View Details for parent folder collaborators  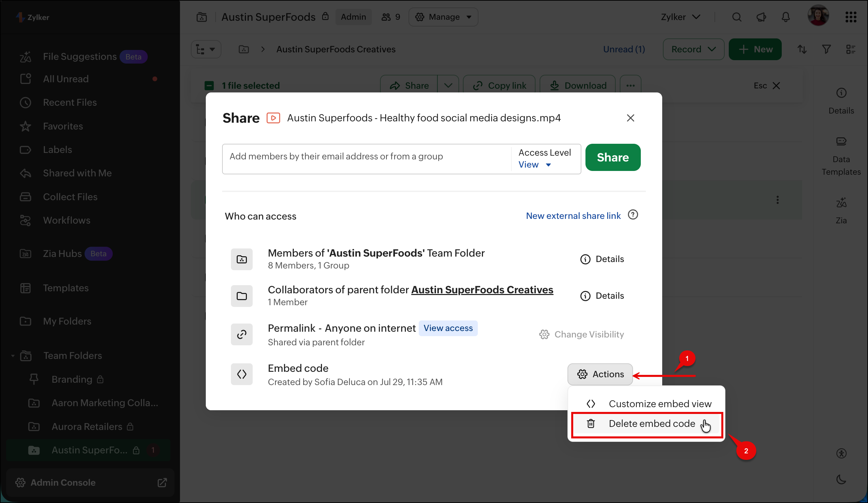pyautogui.click(x=602, y=296)
